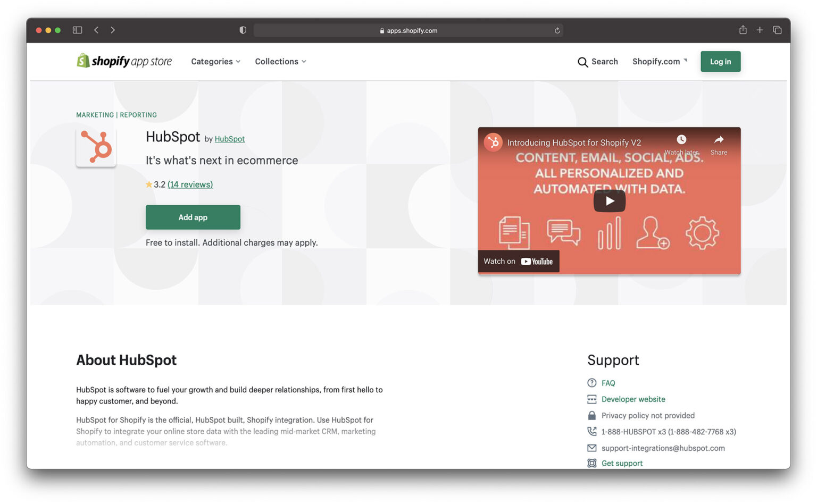This screenshot has height=504, width=817.
Task: Click the lock icon next to privacy policy
Action: (x=592, y=415)
